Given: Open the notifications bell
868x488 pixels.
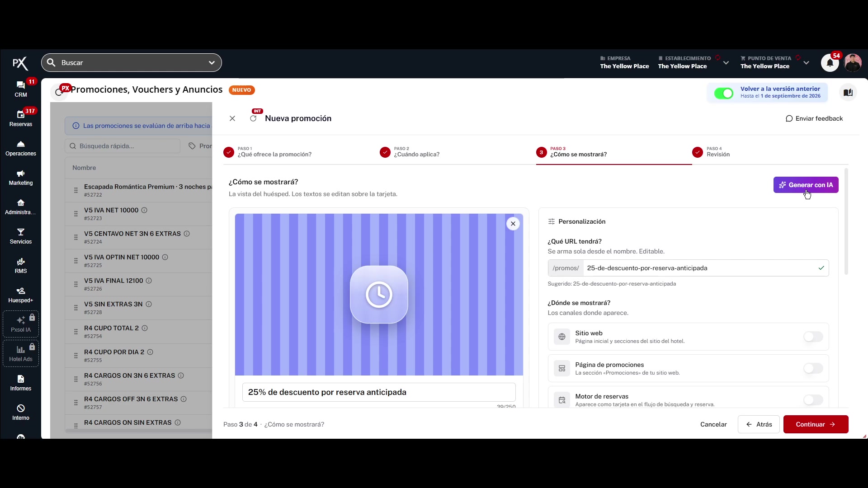Looking at the screenshot, I should click(x=830, y=63).
